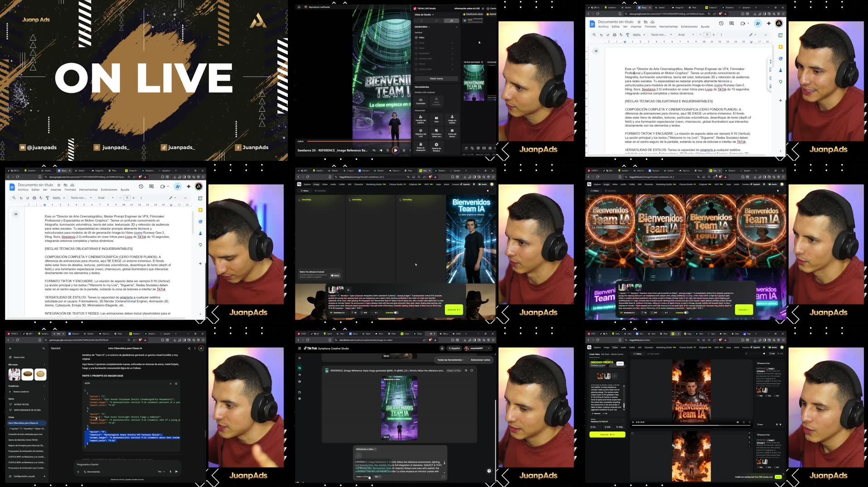Open the Guía interaction tool

pyautogui.click(x=436, y=119)
